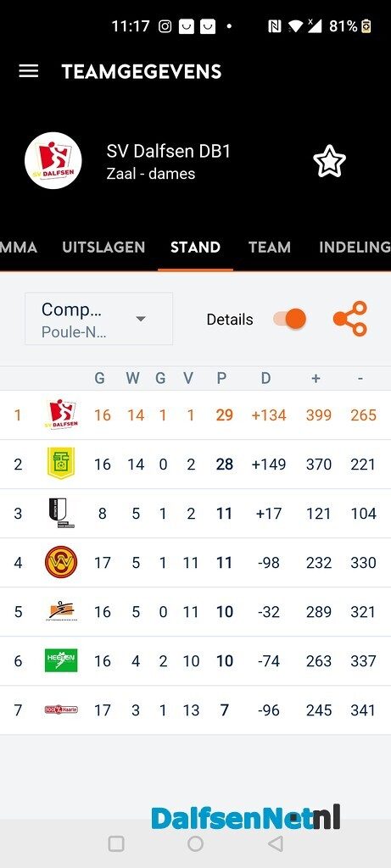
Task: Tap the Android back navigation button
Action: tap(276, 843)
